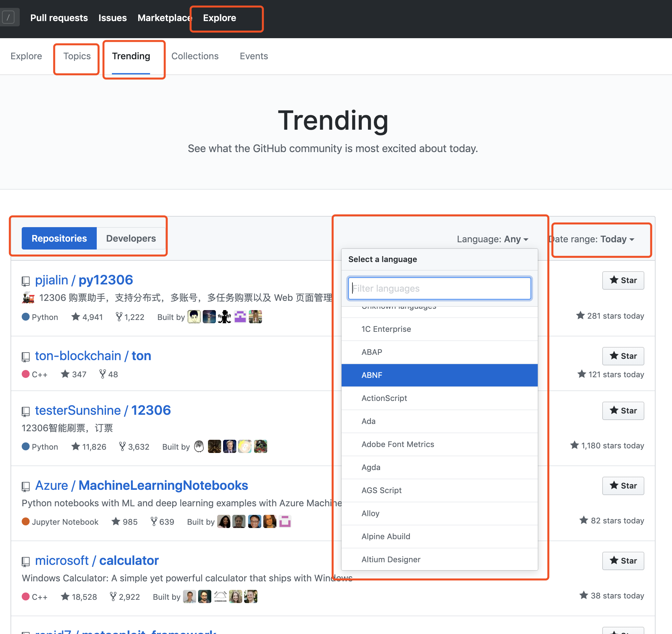Screen dimensions: 672x634
Task: Open pjialin / py12306 repository link
Action: click(84, 280)
